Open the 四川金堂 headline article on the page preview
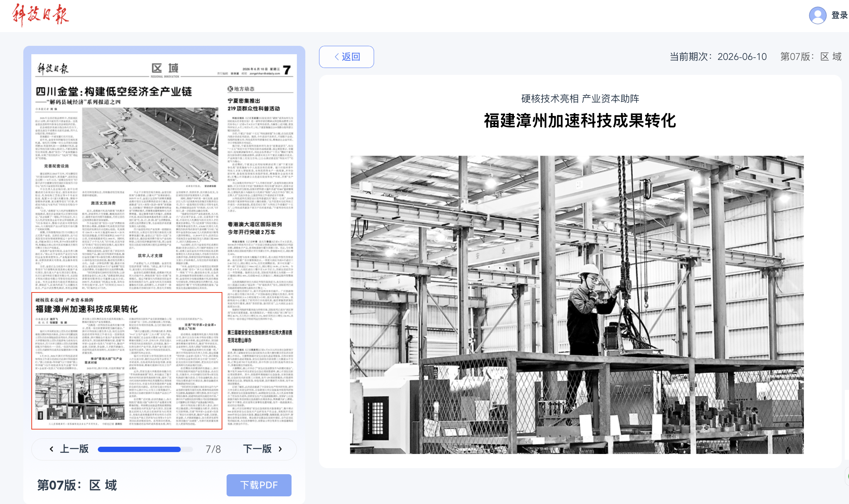Image resolution: width=849 pixels, height=504 pixels. tap(113, 92)
